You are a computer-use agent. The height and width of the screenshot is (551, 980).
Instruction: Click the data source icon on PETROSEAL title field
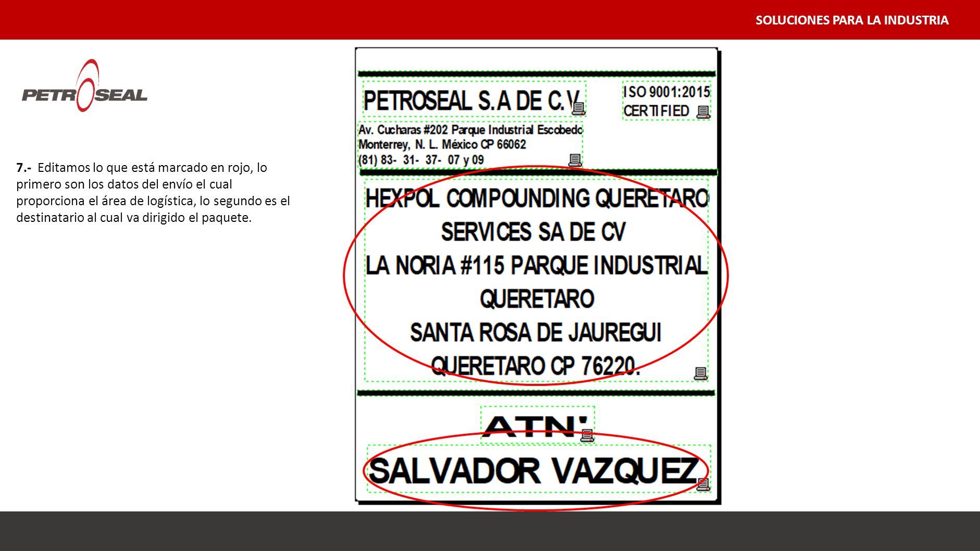point(578,109)
